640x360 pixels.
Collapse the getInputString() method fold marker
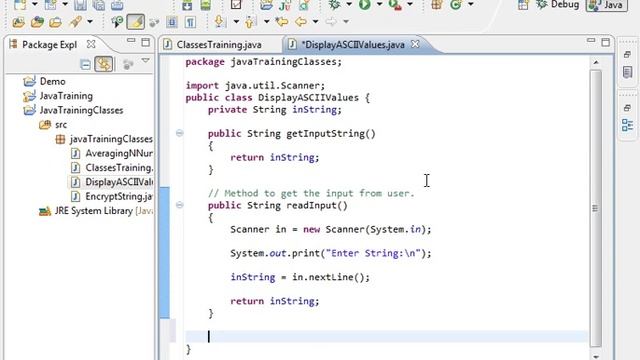pos(179,133)
